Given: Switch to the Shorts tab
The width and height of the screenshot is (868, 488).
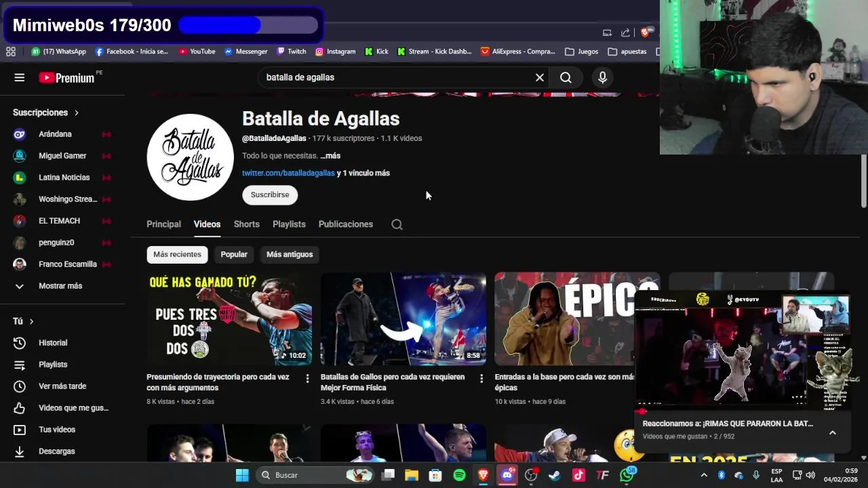Looking at the screenshot, I should point(247,224).
